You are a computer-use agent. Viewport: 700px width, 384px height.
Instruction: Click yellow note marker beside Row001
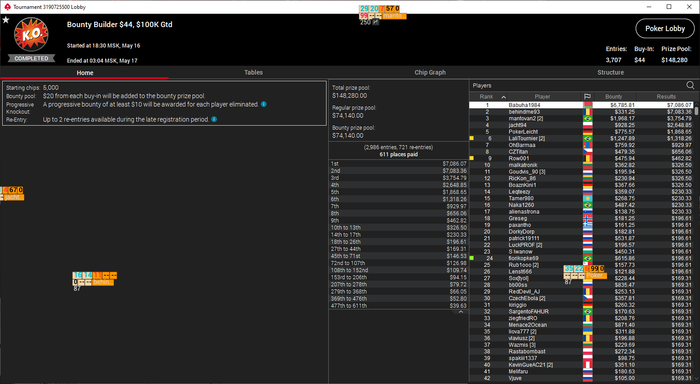[x=471, y=158]
